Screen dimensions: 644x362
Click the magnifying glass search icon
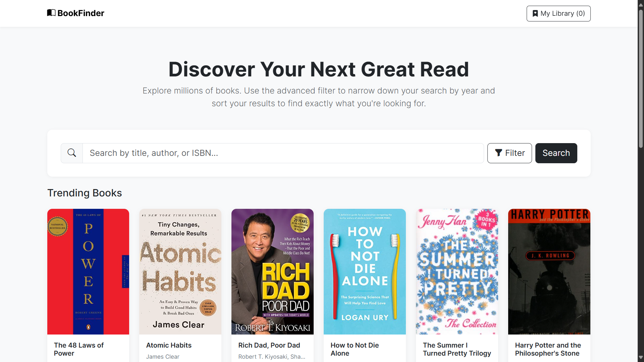click(72, 153)
